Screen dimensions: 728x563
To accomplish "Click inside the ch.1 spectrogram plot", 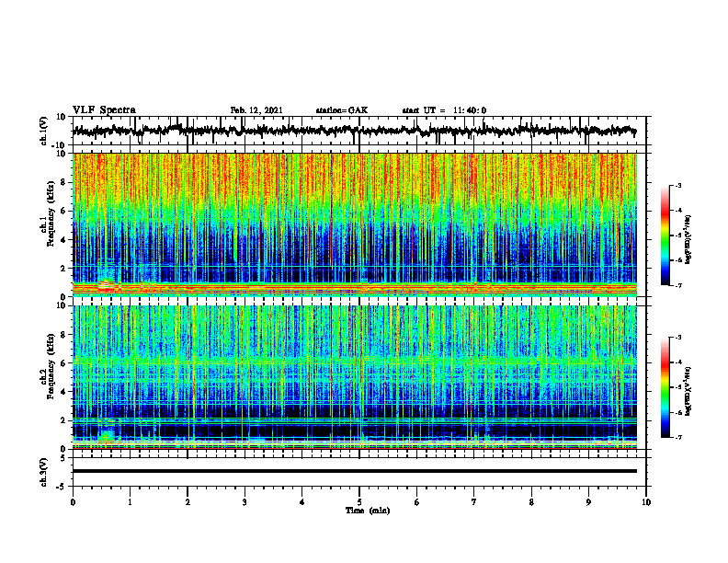I will pyautogui.click(x=355, y=224).
